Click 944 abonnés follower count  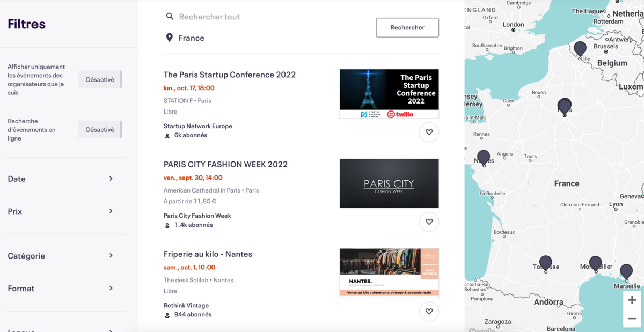[193, 314]
